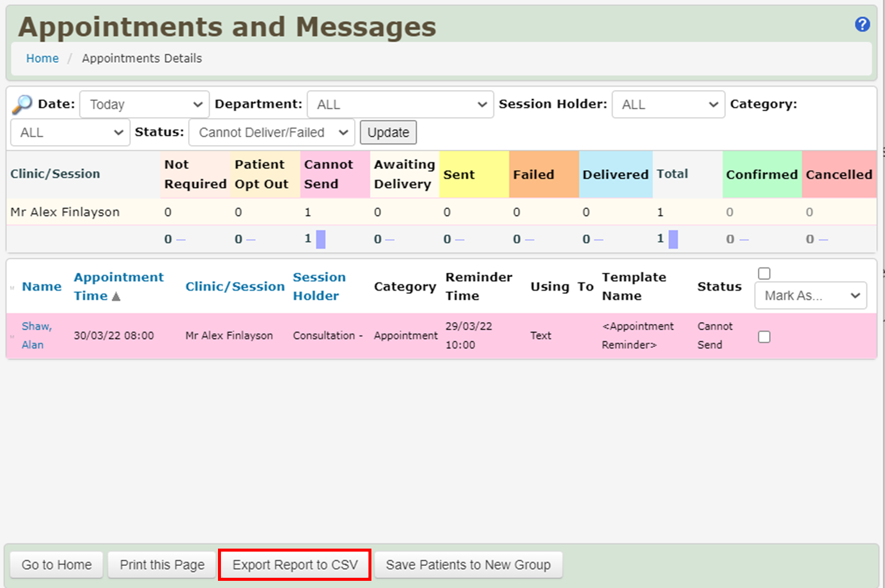Click Save Patients to New Group

468,565
